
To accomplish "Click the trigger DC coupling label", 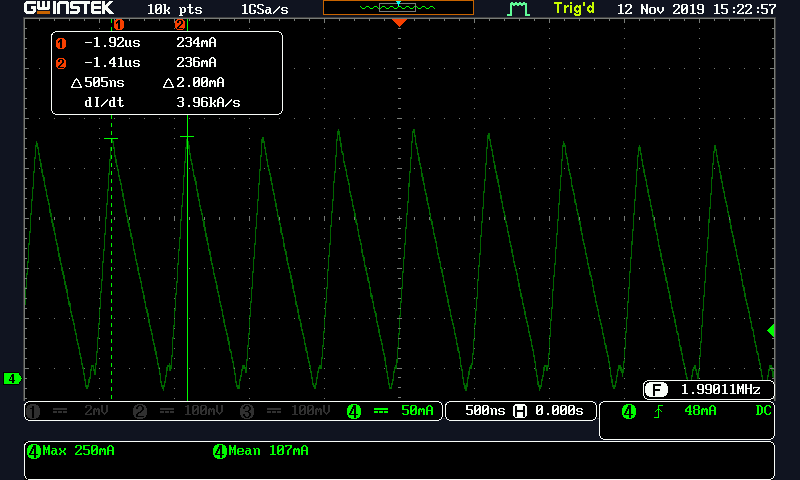I will (763, 411).
